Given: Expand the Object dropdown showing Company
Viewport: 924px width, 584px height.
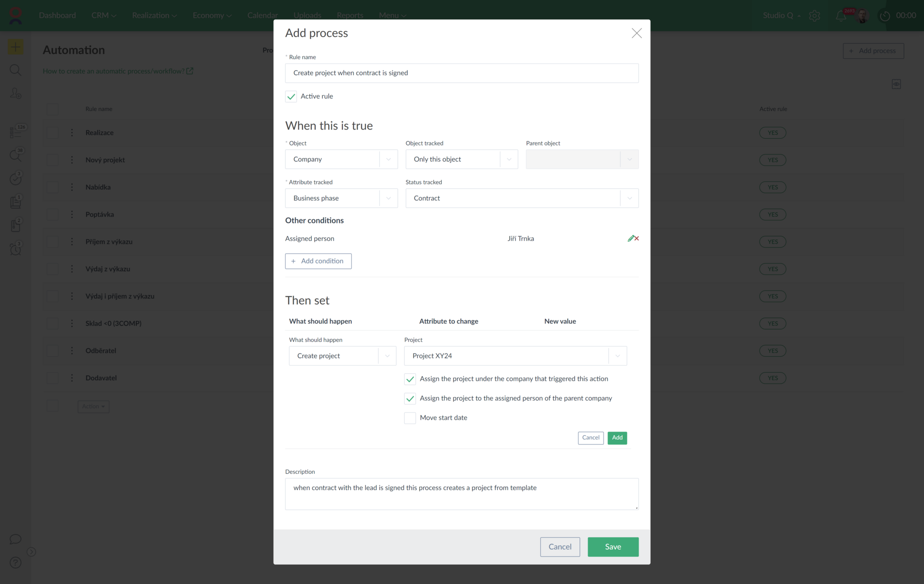Looking at the screenshot, I should coord(341,159).
